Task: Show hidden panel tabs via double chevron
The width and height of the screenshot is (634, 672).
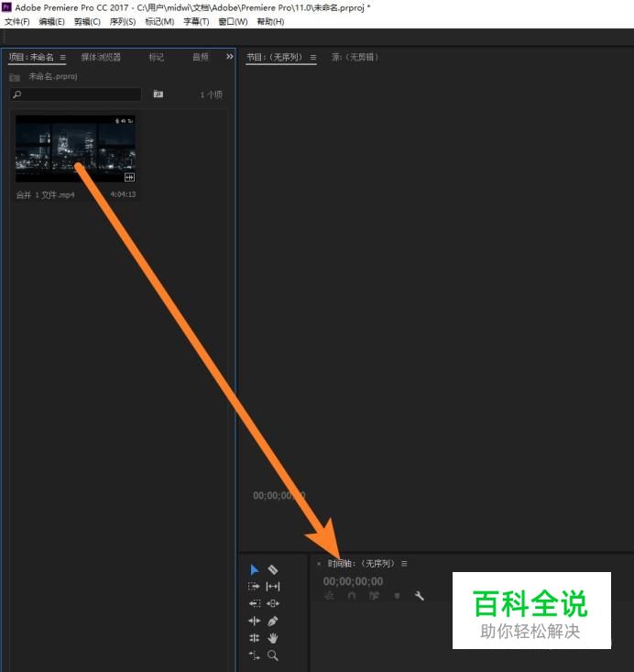Action: click(230, 57)
